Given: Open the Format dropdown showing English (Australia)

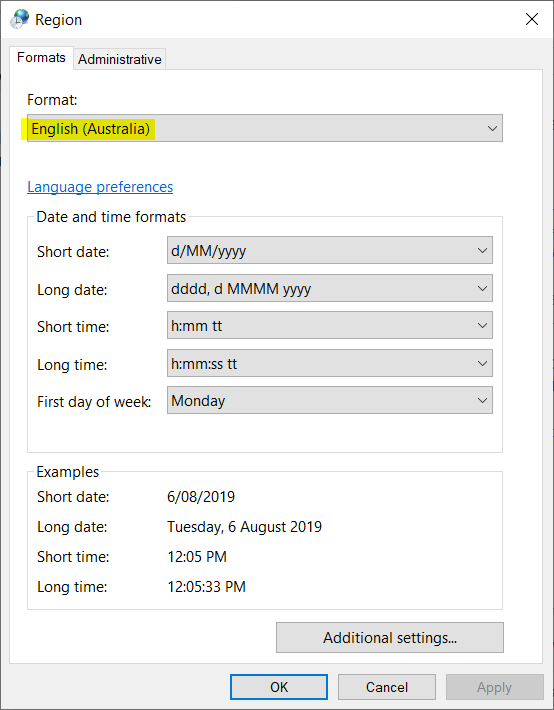Looking at the screenshot, I should click(x=265, y=128).
